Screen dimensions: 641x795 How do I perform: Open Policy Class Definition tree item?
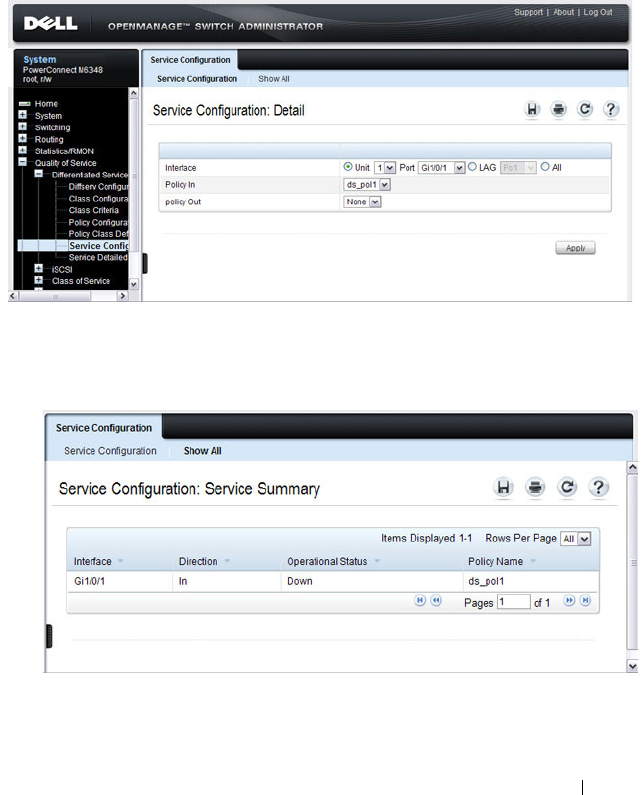point(98,234)
